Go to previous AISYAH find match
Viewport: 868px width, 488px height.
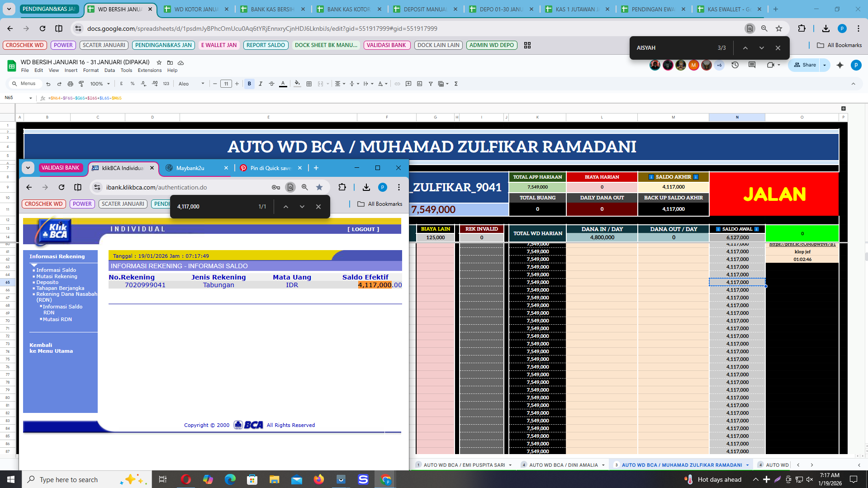point(745,48)
